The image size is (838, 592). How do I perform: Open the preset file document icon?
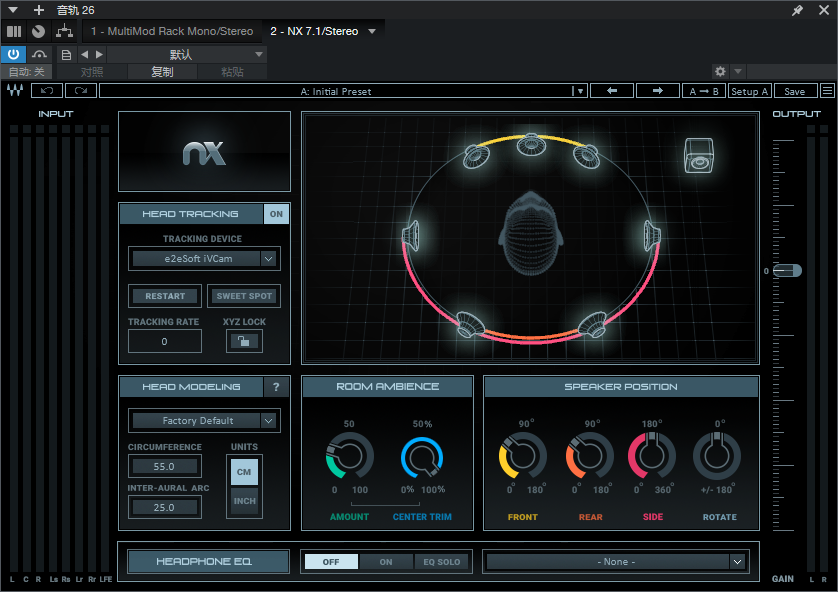[66, 54]
